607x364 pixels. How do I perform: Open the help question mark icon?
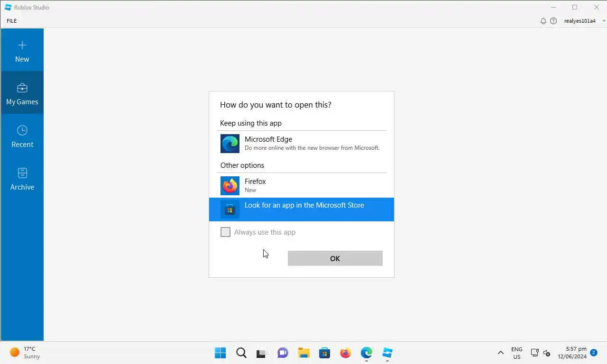(553, 21)
